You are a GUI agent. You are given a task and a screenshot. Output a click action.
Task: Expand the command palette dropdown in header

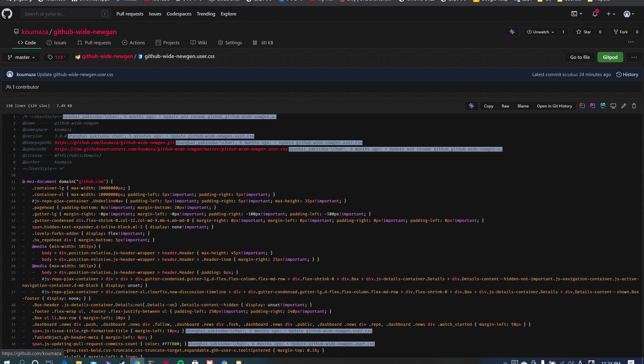[x=577, y=14]
